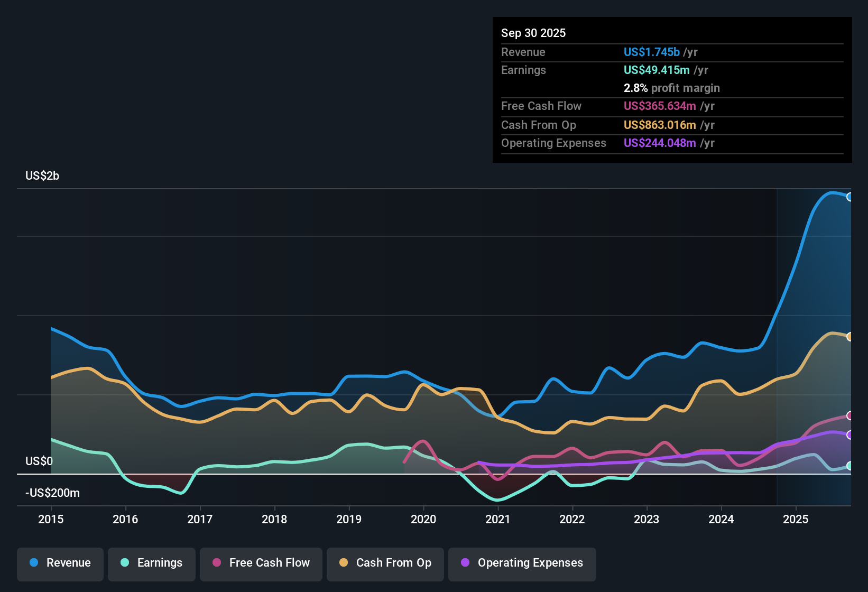Click the blue Revenue legend dot

34,562
